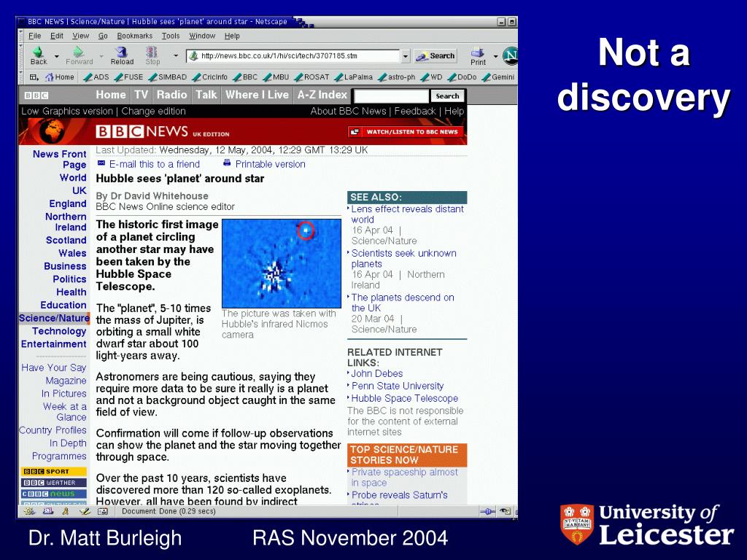Open the View menu
The height and width of the screenshot is (560, 747).
(80, 36)
